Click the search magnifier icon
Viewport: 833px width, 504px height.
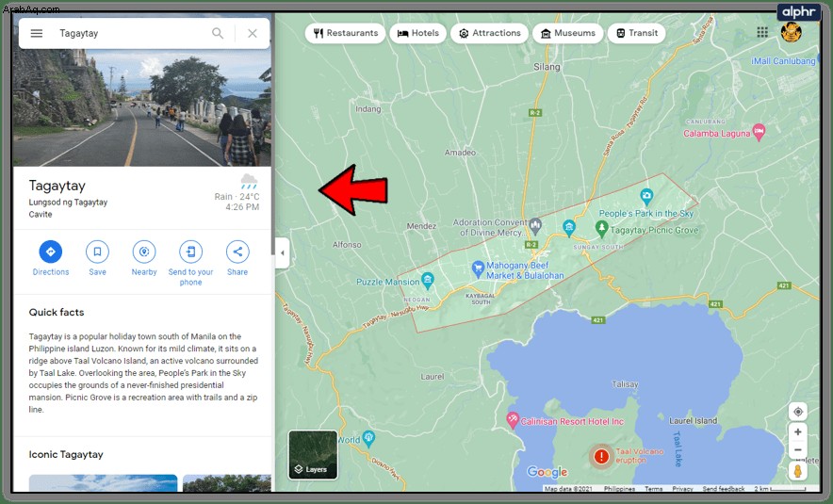point(218,34)
